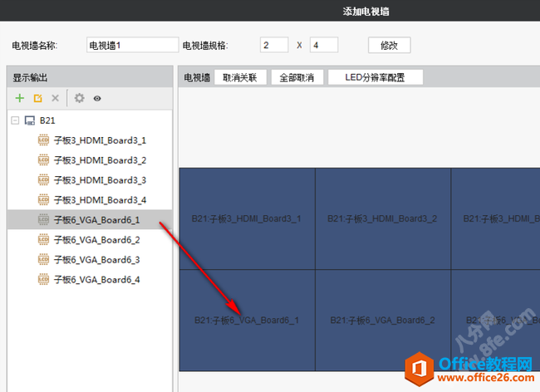Screen dimensions: 540x392
Task: Focus the 电视墙名称 input field
Action: (x=133, y=45)
